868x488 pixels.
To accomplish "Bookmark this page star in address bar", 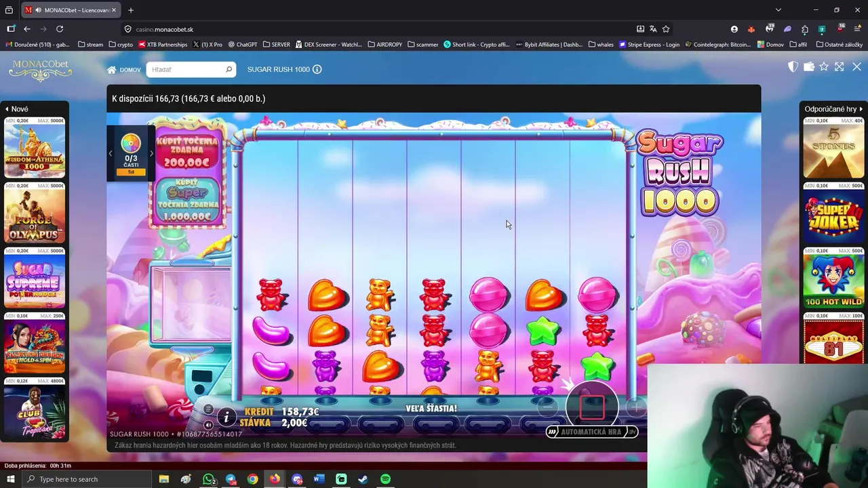I will pos(666,29).
